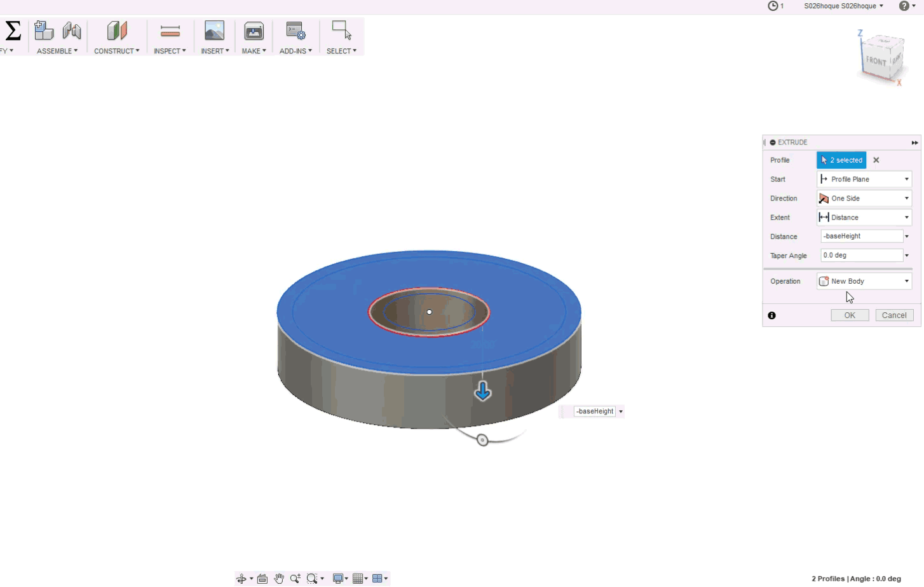This screenshot has width=924, height=587.
Task: Open S026hoque user account dropdown
Action: [843, 6]
